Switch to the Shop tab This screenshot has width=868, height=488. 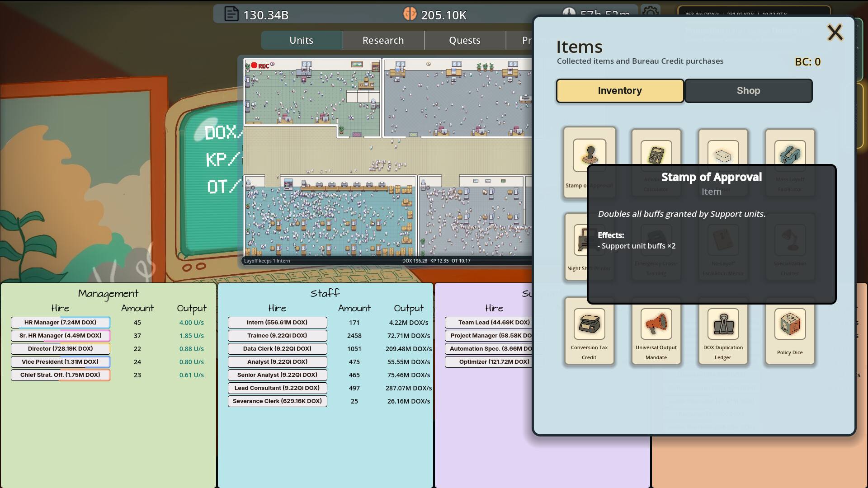coord(748,91)
